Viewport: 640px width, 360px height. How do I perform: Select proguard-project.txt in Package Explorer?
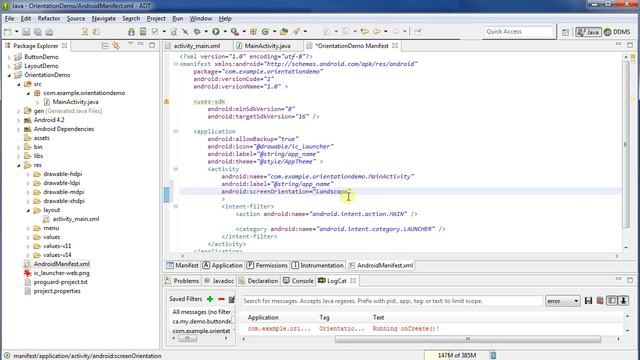[x=60, y=282]
